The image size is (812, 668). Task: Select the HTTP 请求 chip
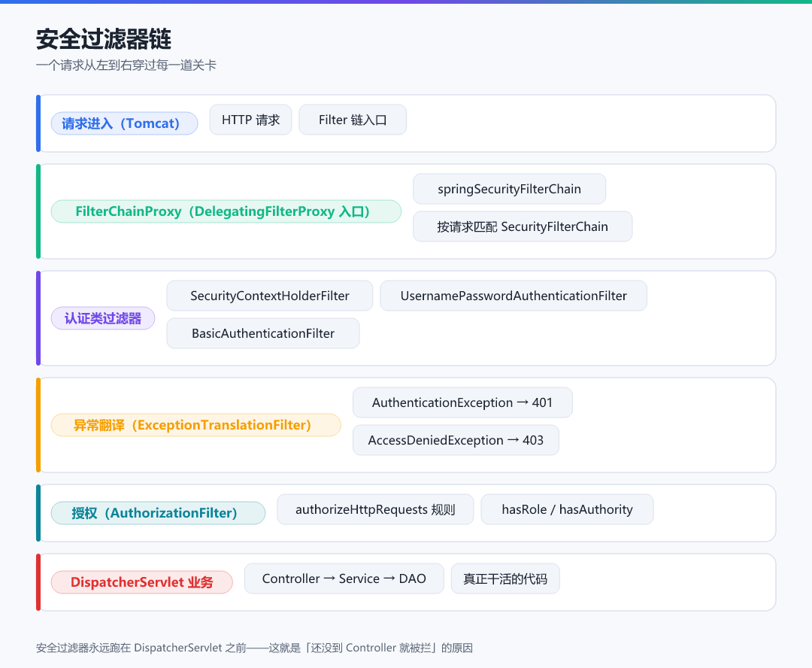click(250, 120)
